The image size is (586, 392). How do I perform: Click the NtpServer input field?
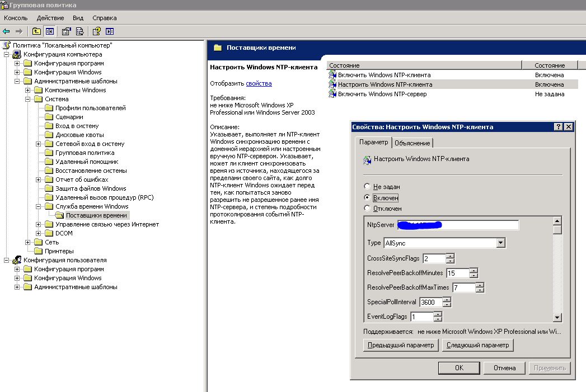tap(458, 225)
